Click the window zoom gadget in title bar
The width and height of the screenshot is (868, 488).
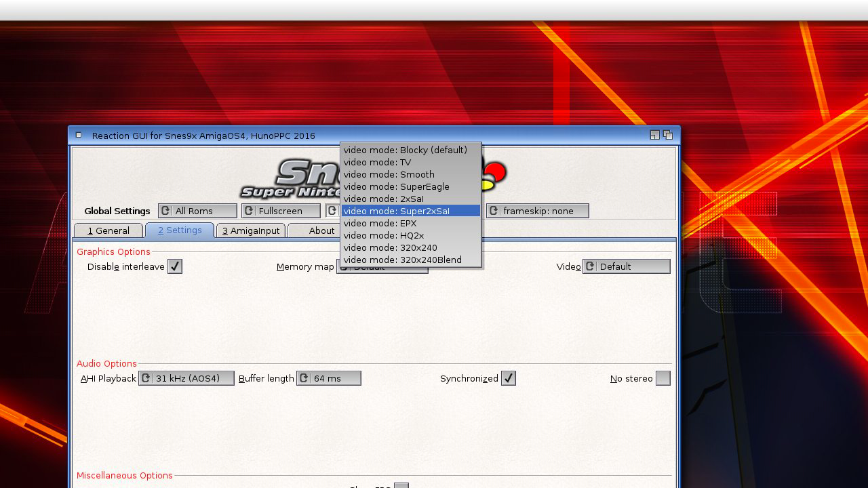[654, 135]
